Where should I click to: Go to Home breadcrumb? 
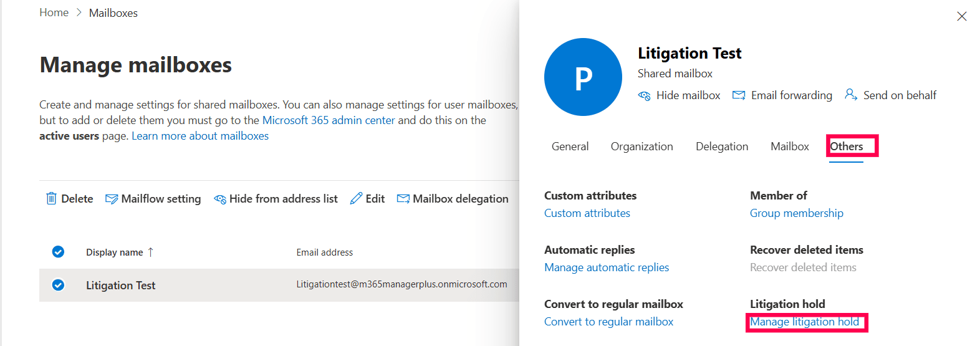coord(54,12)
